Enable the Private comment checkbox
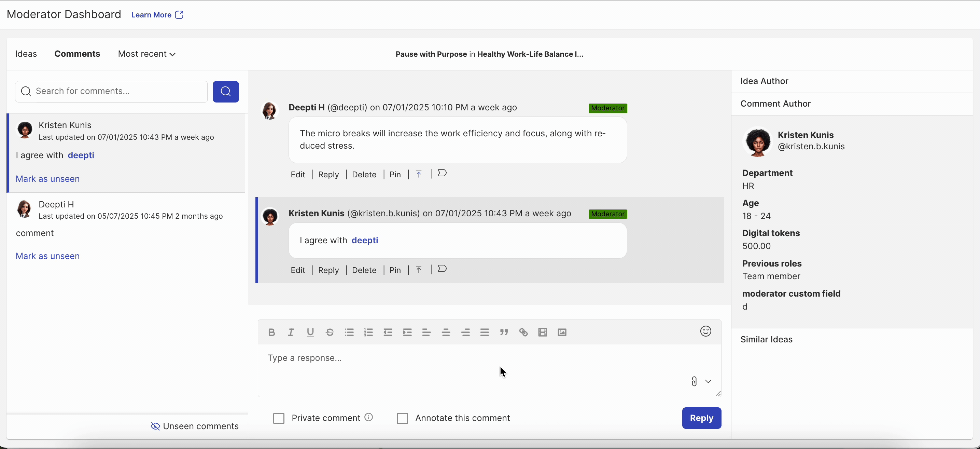980x449 pixels. click(x=279, y=418)
